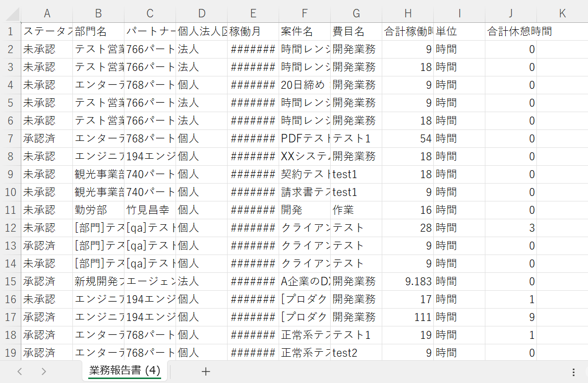
Task: Select the 開発 cell in row 11
Action: click(x=304, y=210)
